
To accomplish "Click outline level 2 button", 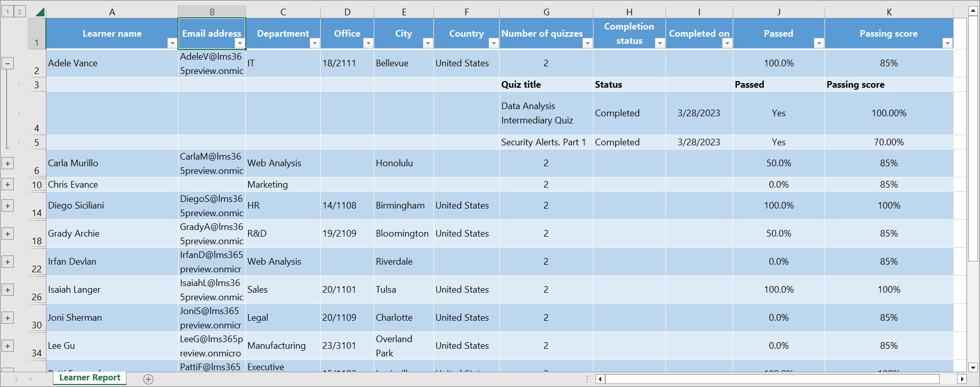I will [19, 12].
